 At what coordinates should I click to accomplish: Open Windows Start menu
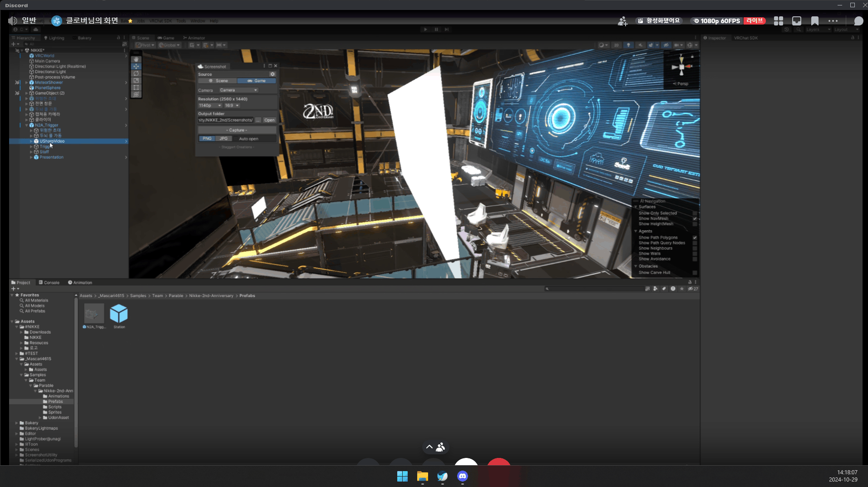(x=402, y=476)
